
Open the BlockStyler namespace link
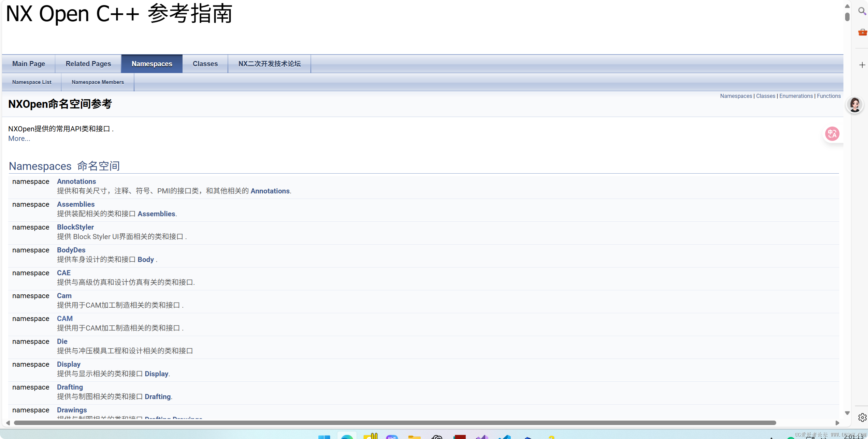click(75, 227)
